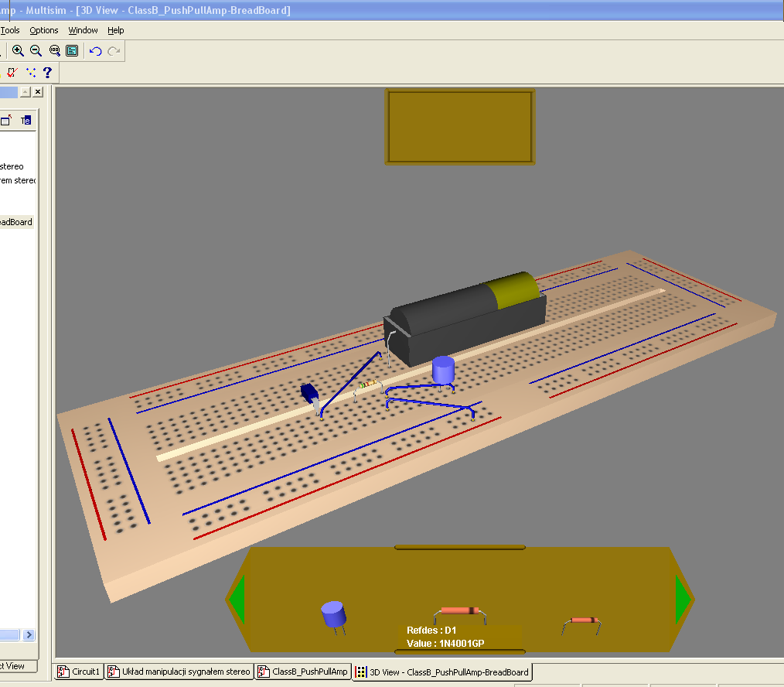Screen dimensions: 784x687
Task: Click the Te text label icon in design toolbox
Action: 26,120
